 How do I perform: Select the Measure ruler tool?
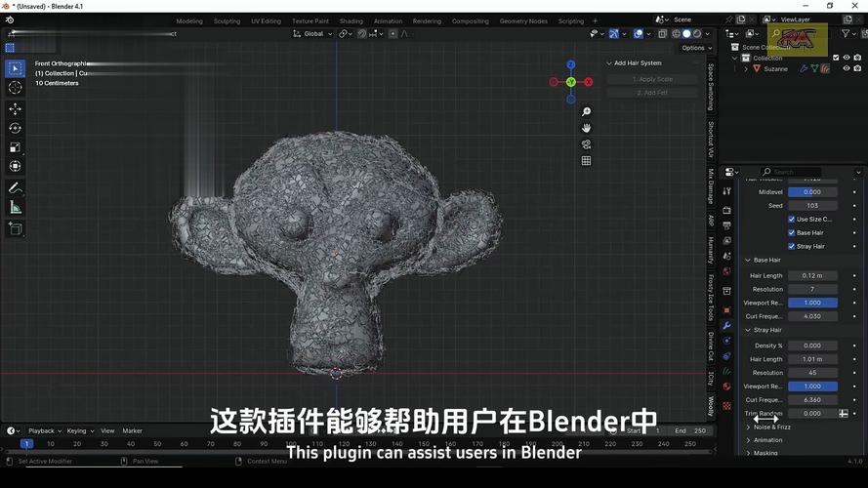(15, 208)
